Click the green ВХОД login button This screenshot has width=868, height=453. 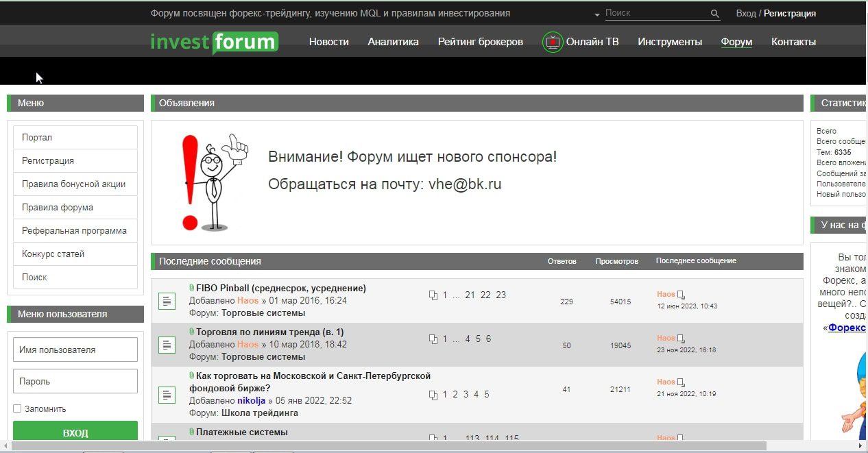point(75,432)
